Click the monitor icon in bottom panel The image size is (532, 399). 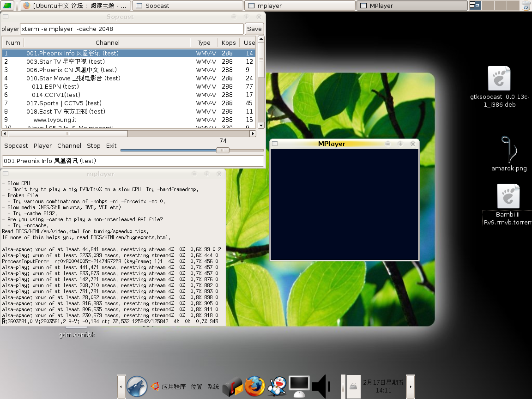tap(299, 387)
